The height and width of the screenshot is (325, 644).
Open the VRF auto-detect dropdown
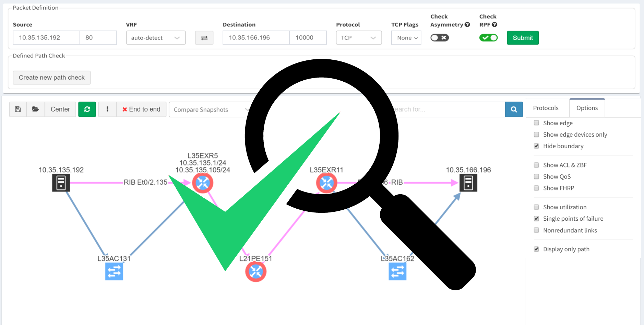pos(156,38)
